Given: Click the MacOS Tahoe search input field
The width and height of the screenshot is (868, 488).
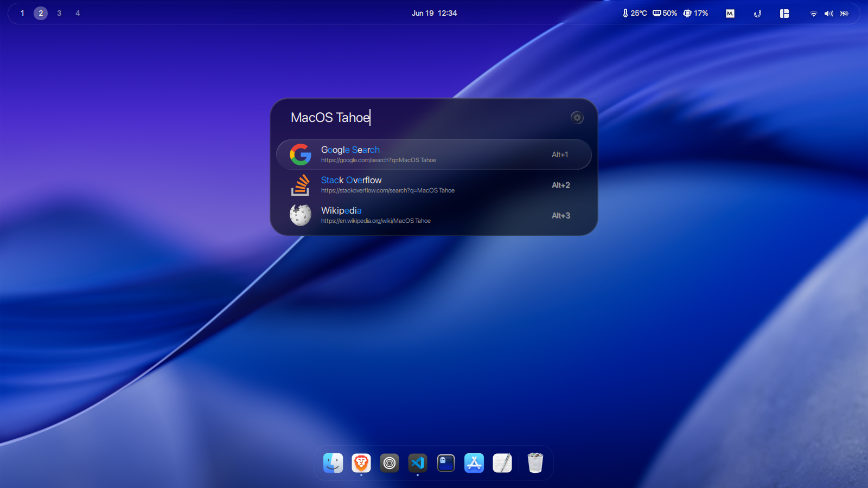Looking at the screenshot, I should [380, 118].
